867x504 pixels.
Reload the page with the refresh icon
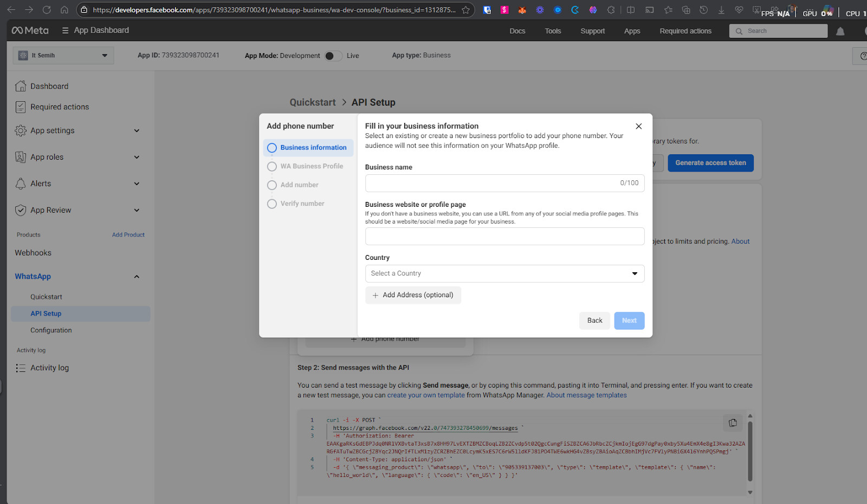point(47,10)
